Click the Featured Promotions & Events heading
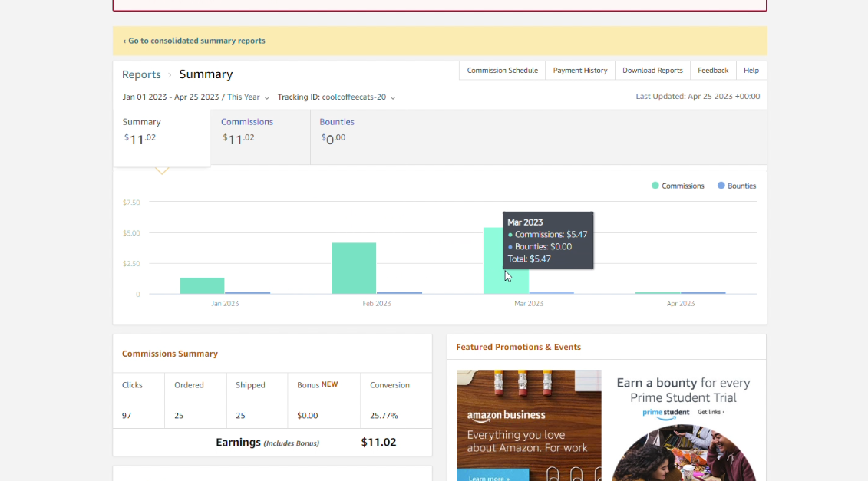 pos(519,347)
